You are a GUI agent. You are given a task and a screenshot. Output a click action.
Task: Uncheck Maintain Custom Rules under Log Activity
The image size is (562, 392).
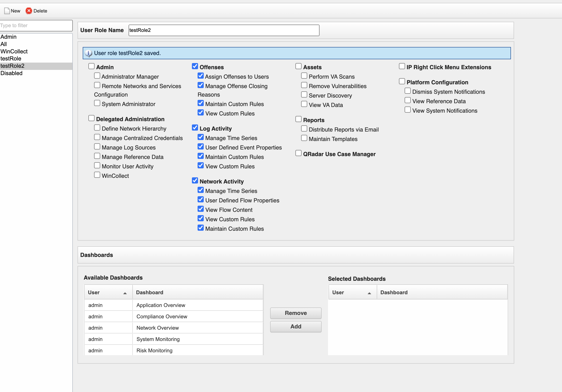click(200, 156)
